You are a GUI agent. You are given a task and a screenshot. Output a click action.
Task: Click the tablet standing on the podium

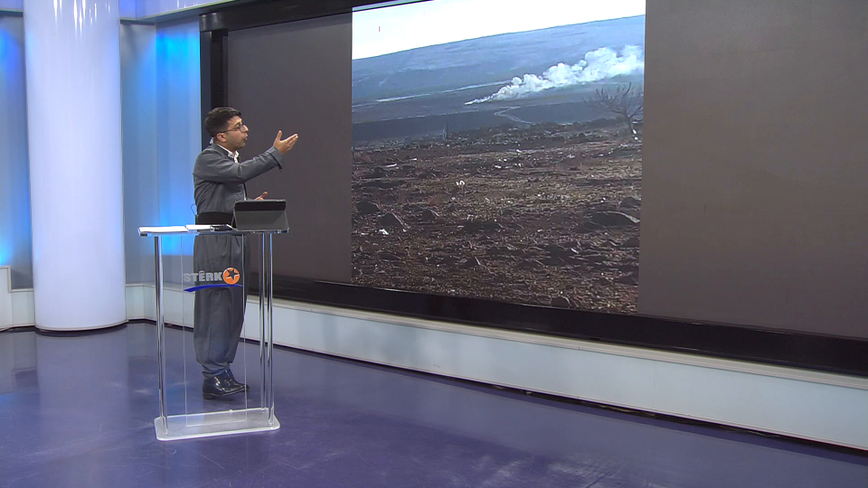(x=260, y=216)
